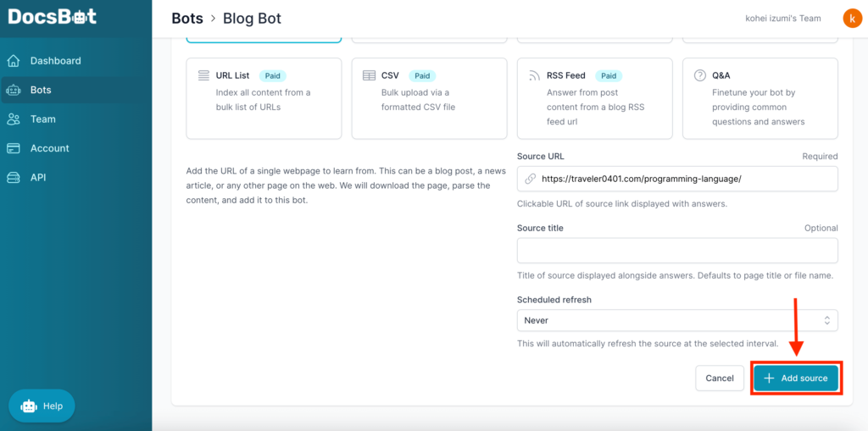Click into the Source title field

tap(677, 251)
